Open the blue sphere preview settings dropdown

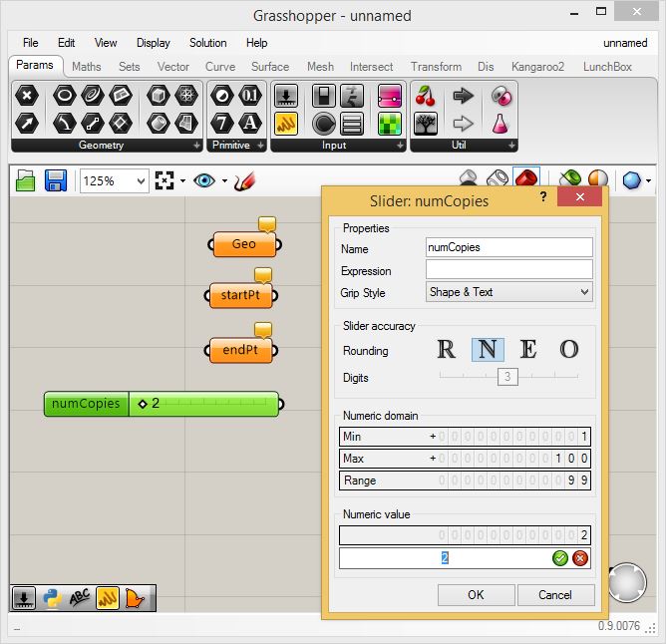(x=648, y=181)
